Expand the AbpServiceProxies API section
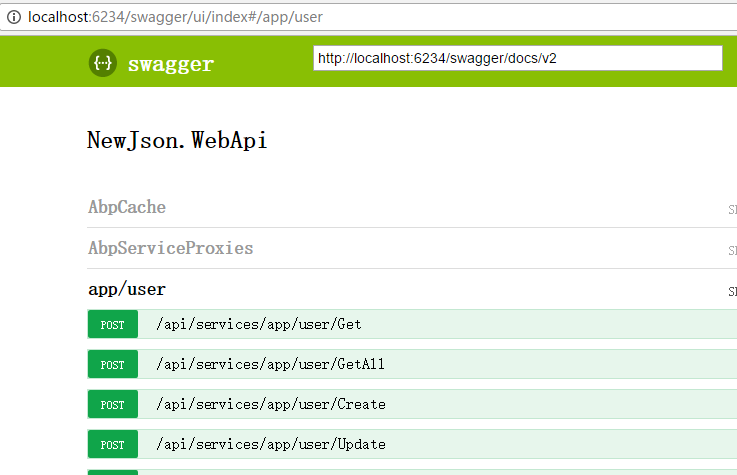737x475 pixels. [x=171, y=248]
